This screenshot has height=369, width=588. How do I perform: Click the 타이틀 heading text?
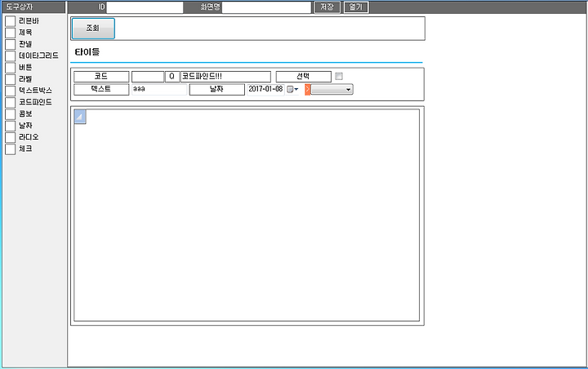(x=87, y=52)
